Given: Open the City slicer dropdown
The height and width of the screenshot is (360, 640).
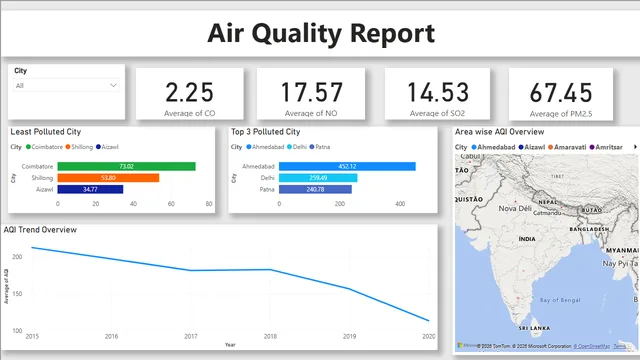Looking at the screenshot, I should pos(66,85).
